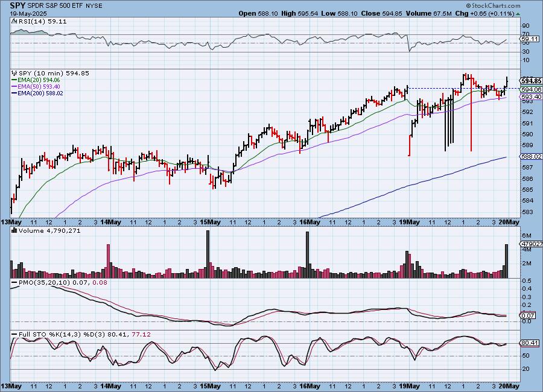Image resolution: width=543 pixels, height=392 pixels.
Task: Click the black line marker before Full STO
Action: (14, 335)
